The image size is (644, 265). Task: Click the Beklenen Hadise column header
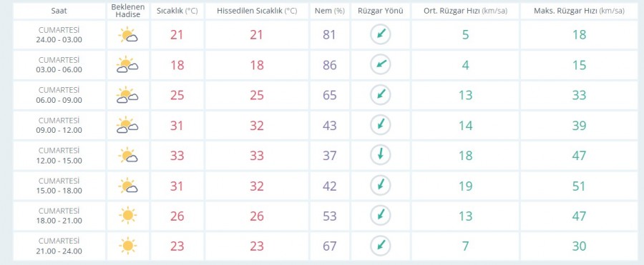tap(128, 11)
